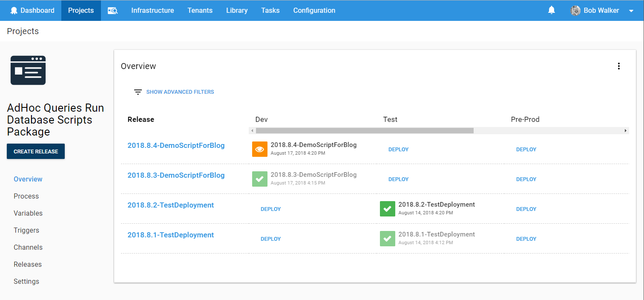Viewport: 644px width, 300px height.
Task: Click Bob Walker's avatar picture
Action: tap(575, 11)
